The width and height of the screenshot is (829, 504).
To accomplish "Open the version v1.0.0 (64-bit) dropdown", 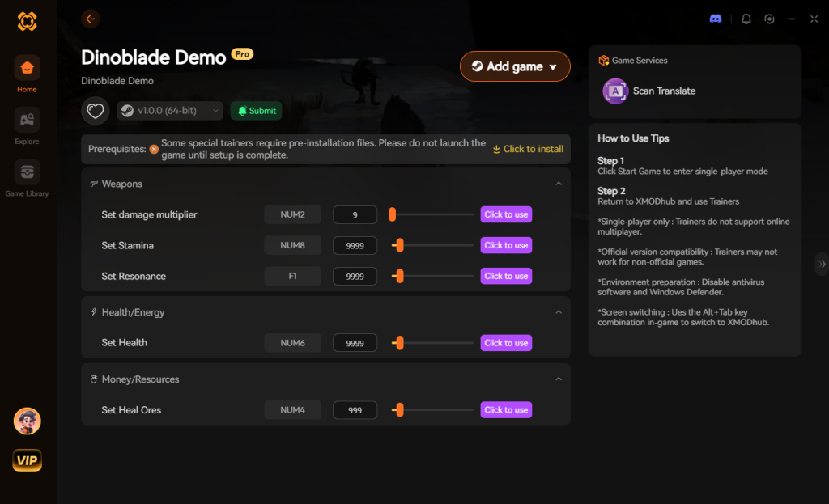I will click(170, 111).
